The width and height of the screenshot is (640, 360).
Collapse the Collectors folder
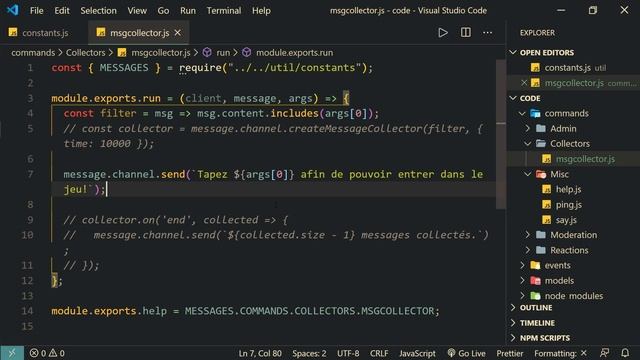[527, 144]
